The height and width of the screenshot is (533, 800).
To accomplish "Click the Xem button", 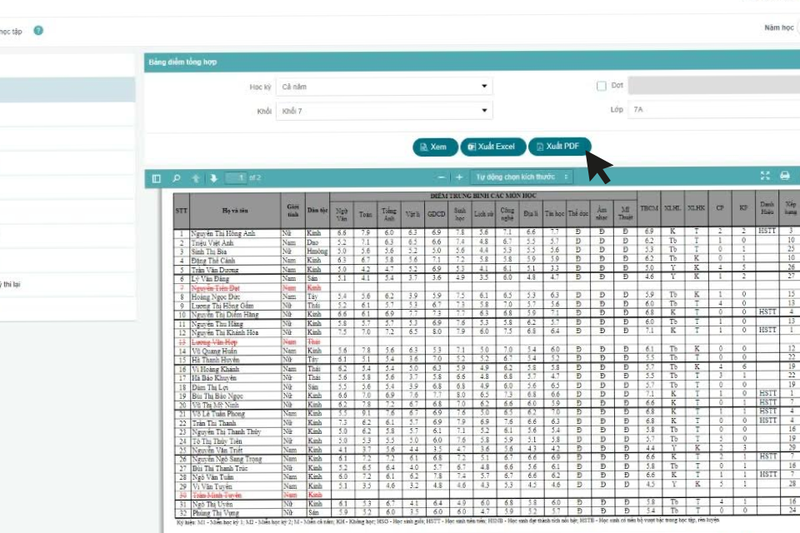I will click(435, 147).
